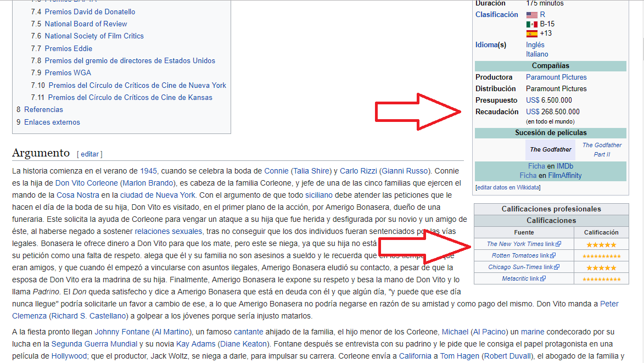644x363 pixels.
Task: Click Paramount Pictures text in the Distribución row
Action: 556,89
